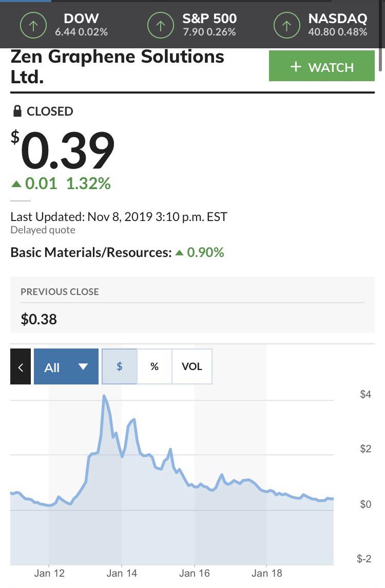Enable VOL view on the chart

tap(192, 366)
